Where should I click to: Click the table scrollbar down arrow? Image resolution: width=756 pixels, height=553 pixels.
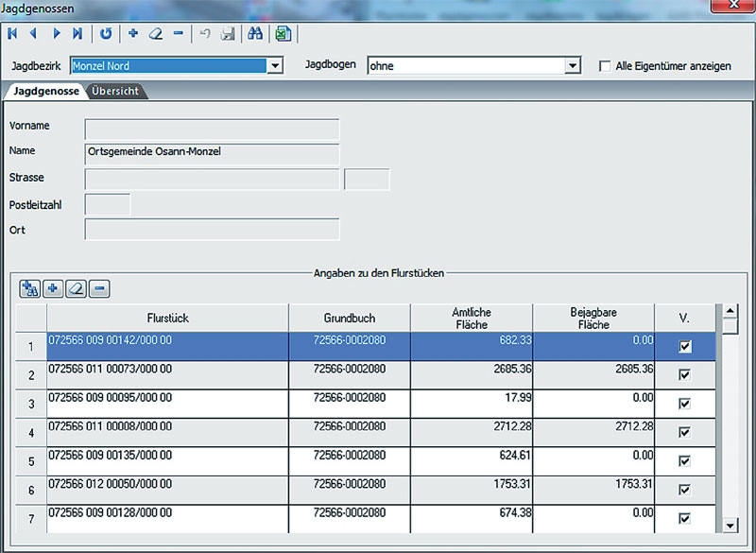(x=730, y=526)
